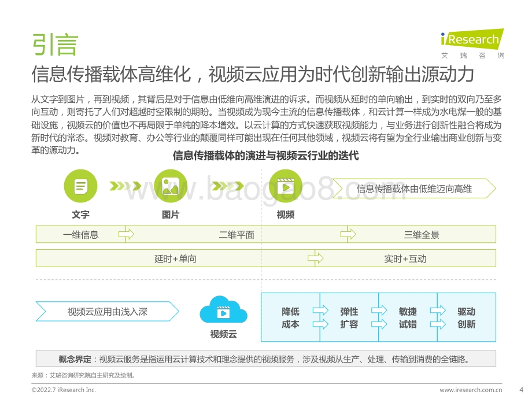This screenshot has height=399, width=532.
Task: Click the iResearch logo
Action: pyautogui.click(x=472, y=39)
